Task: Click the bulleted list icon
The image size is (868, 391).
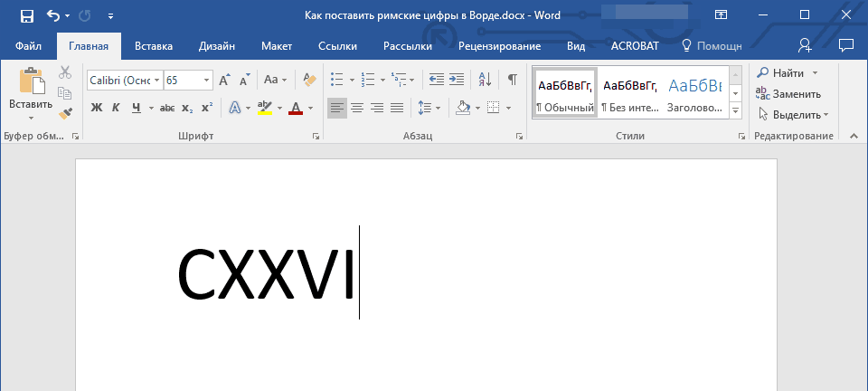Action: click(337, 80)
